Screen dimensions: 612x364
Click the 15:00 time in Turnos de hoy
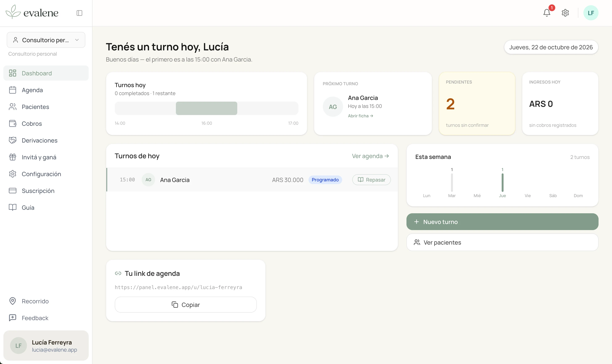click(x=127, y=180)
